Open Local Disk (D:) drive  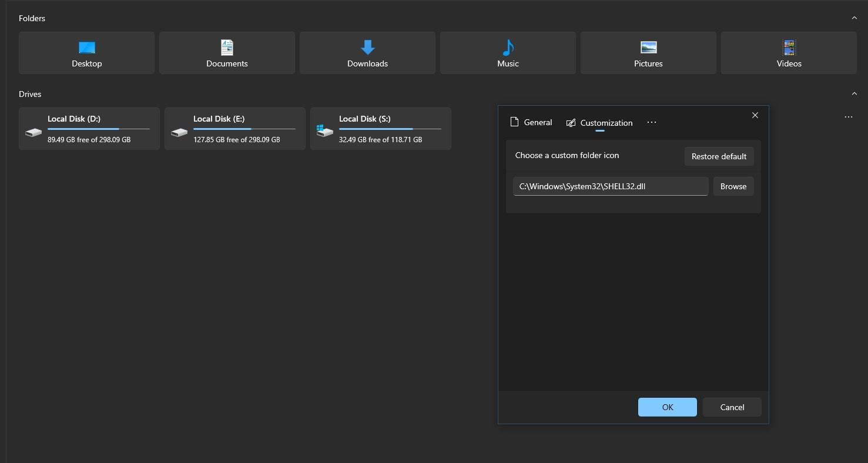(89, 129)
